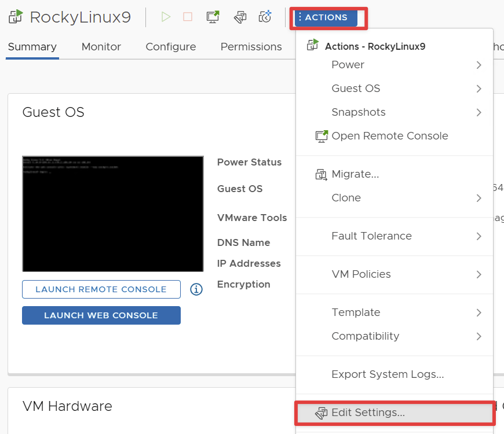This screenshot has width=504, height=434.
Task: Click the Migrate icon in Actions menu
Action: [x=321, y=174]
